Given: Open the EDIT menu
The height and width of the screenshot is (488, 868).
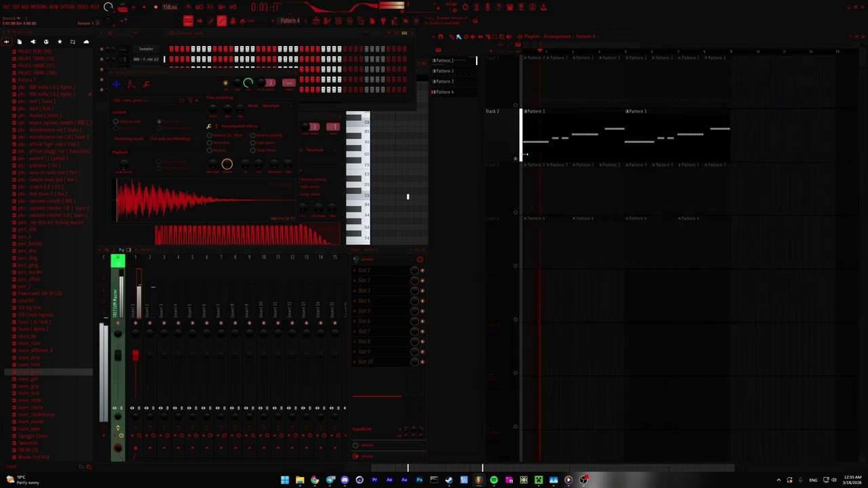Looking at the screenshot, I should [x=16, y=7].
